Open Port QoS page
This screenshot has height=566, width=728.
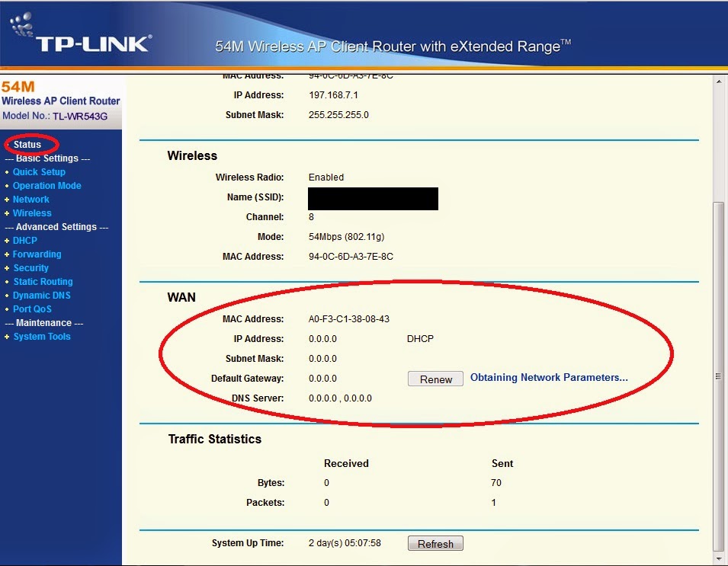pos(32,309)
